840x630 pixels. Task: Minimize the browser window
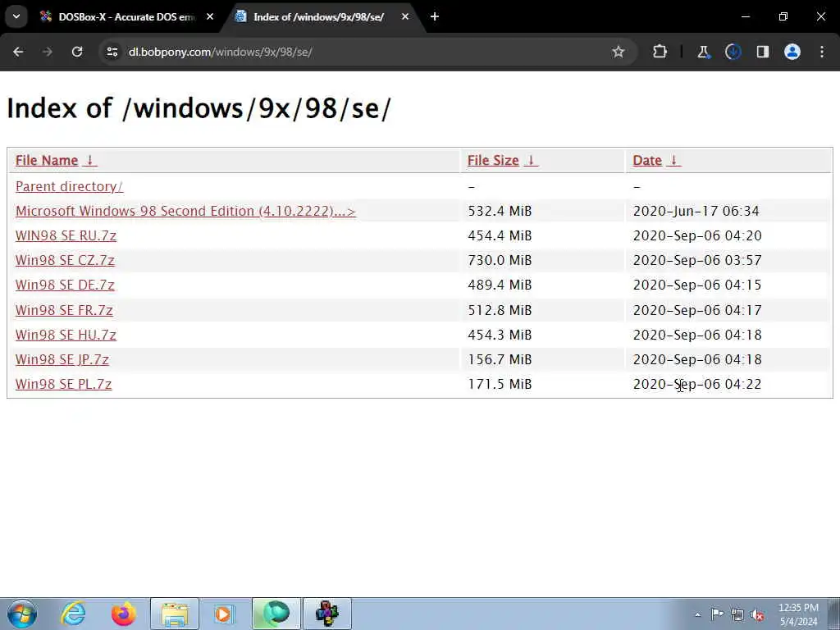745,16
